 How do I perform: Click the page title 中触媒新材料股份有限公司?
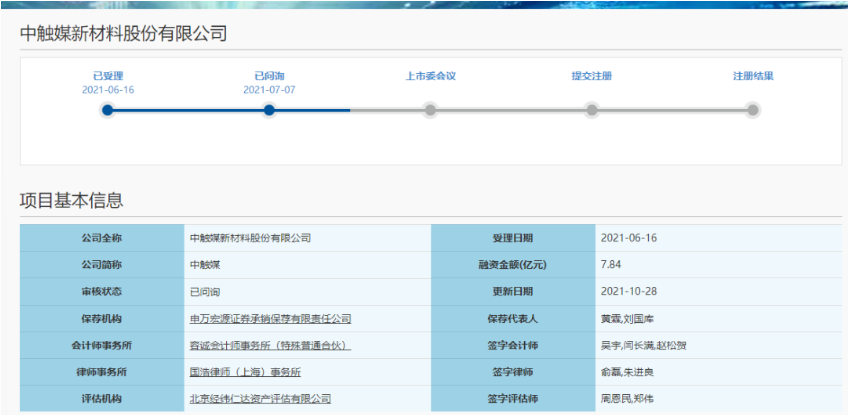tap(123, 34)
